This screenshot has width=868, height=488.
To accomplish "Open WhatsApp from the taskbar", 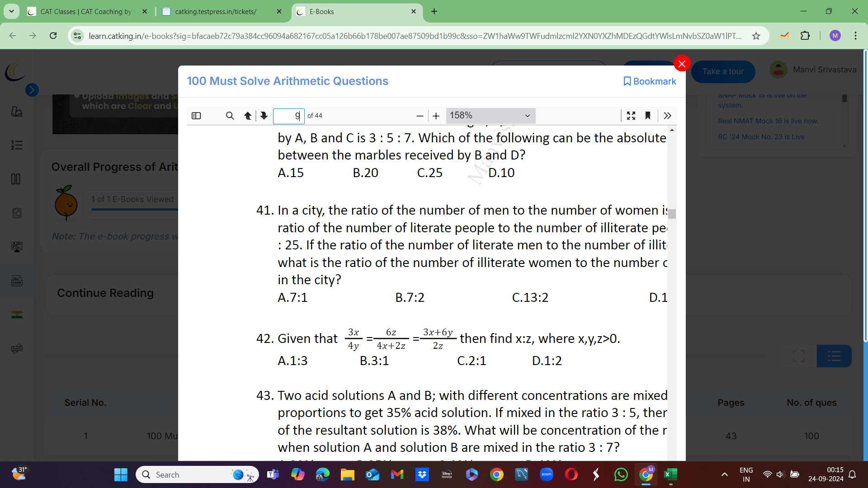I will coord(621,474).
